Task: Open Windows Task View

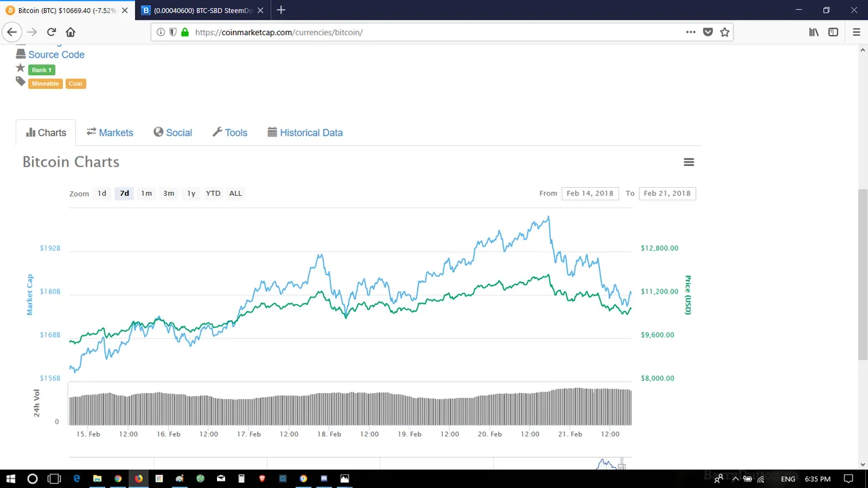Action: coord(54,479)
